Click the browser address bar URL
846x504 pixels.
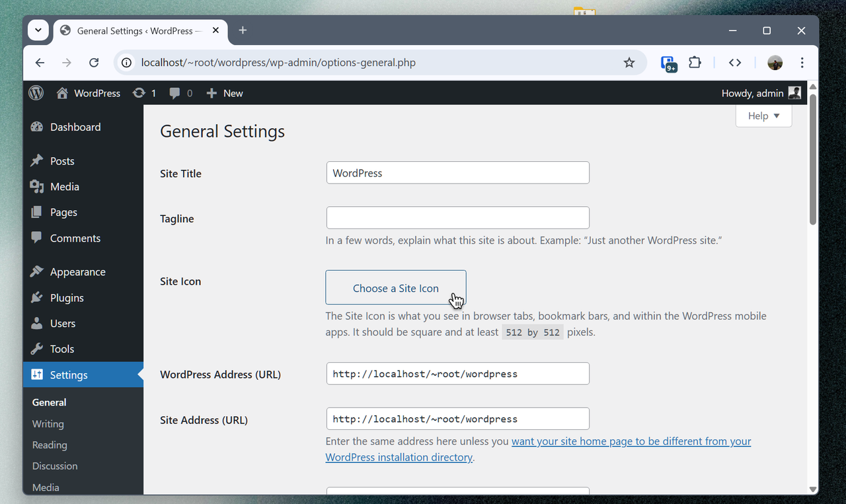(x=278, y=63)
